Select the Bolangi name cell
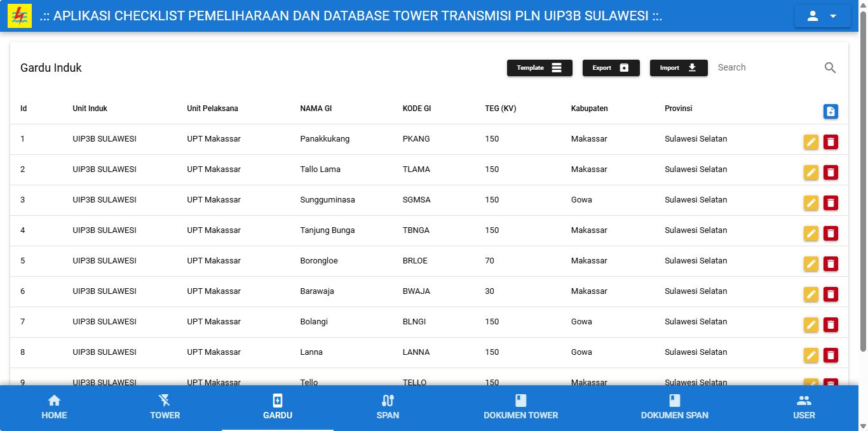The image size is (868, 431). (314, 322)
